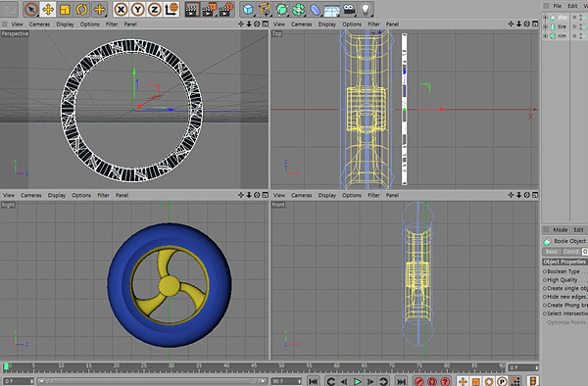Image resolution: width=588 pixels, height=386 pixels.
Task: Maximize the Perspective viewport toggle icon
Action: pos(266,24)
